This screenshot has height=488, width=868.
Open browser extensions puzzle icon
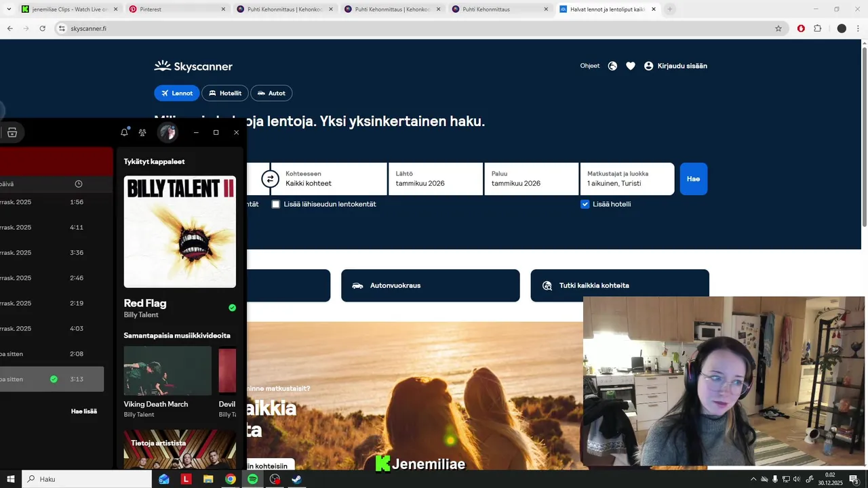tap(817, 28)
